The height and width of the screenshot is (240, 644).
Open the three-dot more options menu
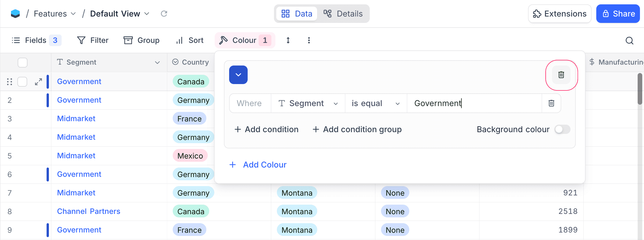pyautogui.click(x=309, y=40)
